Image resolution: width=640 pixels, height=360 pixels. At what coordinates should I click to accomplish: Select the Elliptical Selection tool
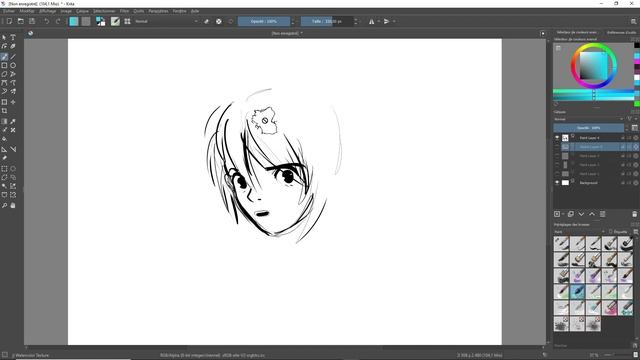[13, 169]
